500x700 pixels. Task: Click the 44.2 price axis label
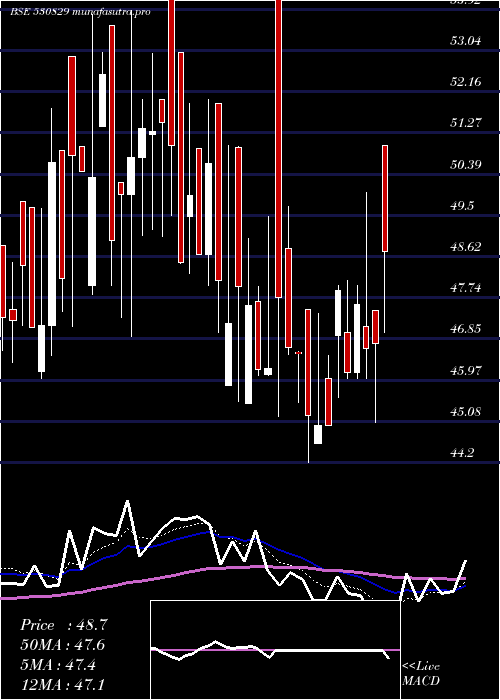[x=462, y=453]
